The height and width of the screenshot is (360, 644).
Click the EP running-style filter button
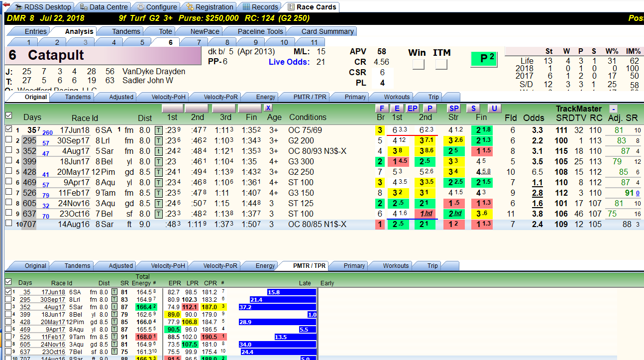pos(413,109)
